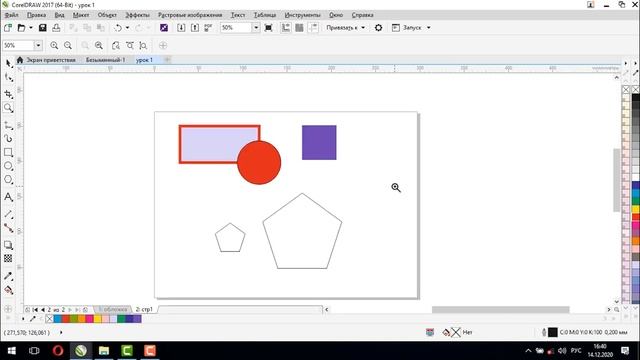The image size is (640, 360).
Task: Open a file with folder icon
Action: point(21,28)
